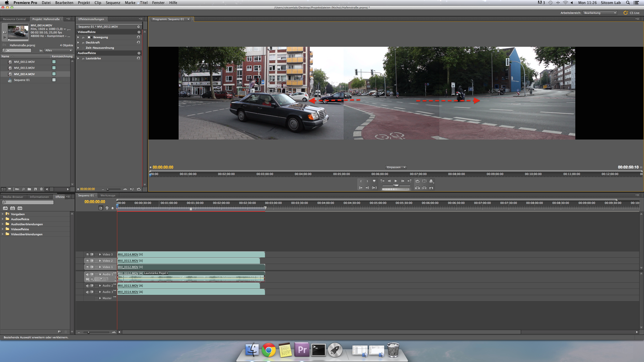The image size is (644, 362).
Task: Toggle the label checkbox for MVI_0013.MOV
Action: tap(54, 68)
